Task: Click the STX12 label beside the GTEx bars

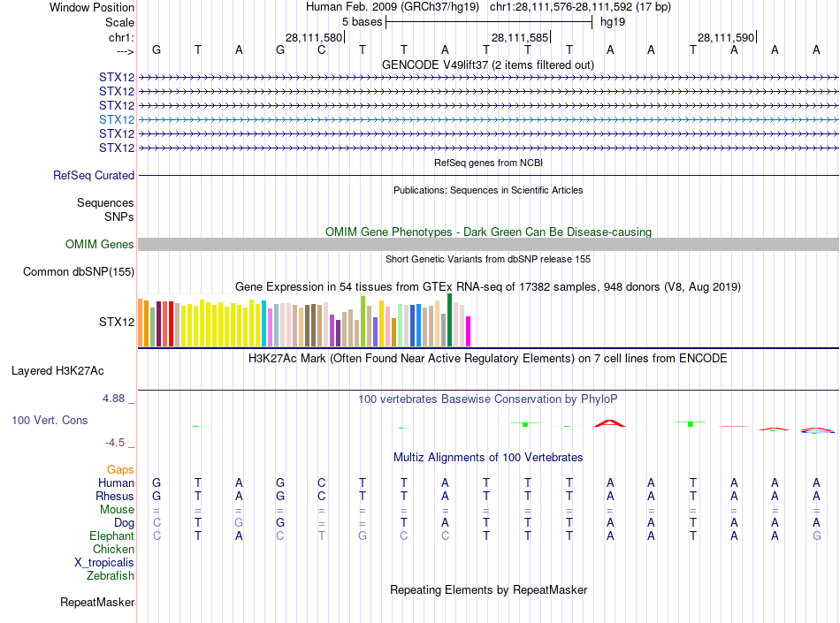Action: (117, 322)
